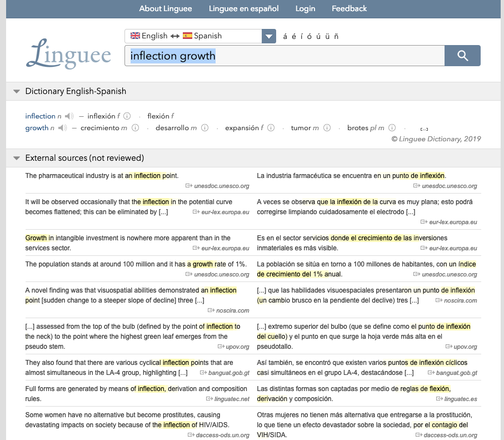This screenshot has width=504, height=440.
Task: Play audio pronunciation for growth
Action: coord(62,128)
